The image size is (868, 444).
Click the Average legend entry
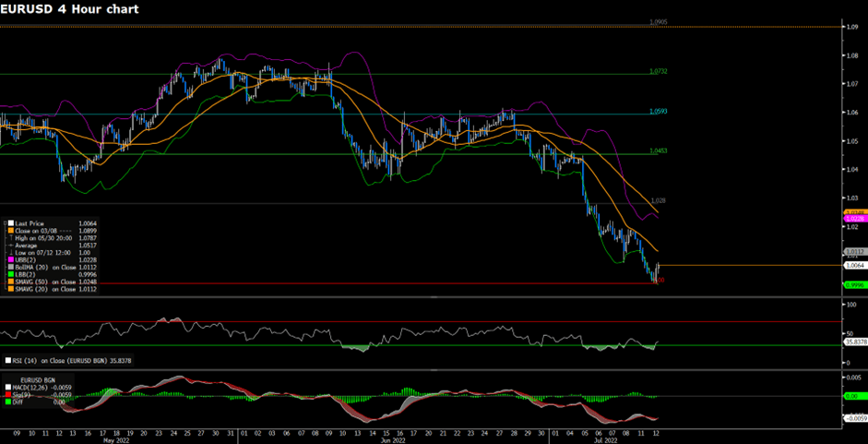point(28,246)
